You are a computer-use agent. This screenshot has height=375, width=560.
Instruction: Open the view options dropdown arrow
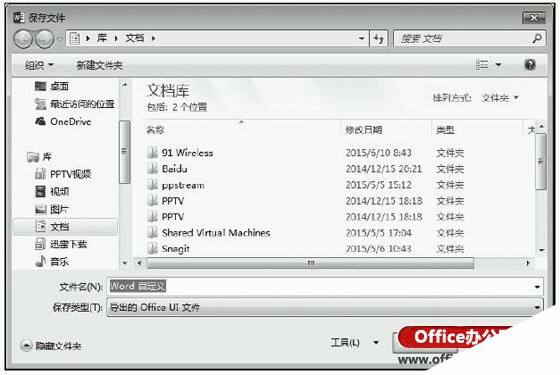point(498,65)
